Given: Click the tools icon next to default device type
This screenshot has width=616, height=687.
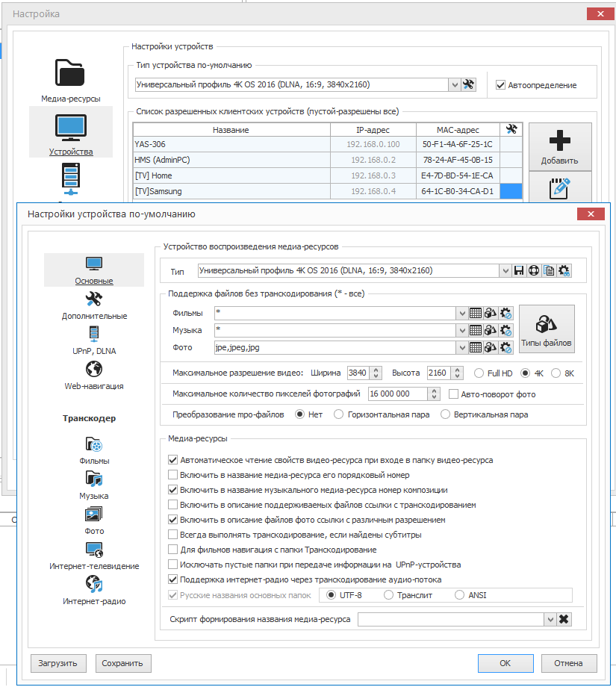Looking at the screenshot, I should pos(469,84).
